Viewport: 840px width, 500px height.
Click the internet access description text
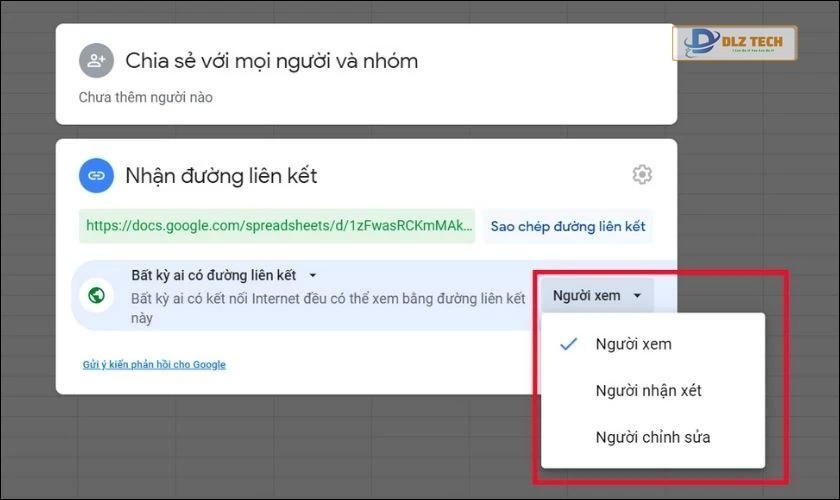[x=328, y=308]
